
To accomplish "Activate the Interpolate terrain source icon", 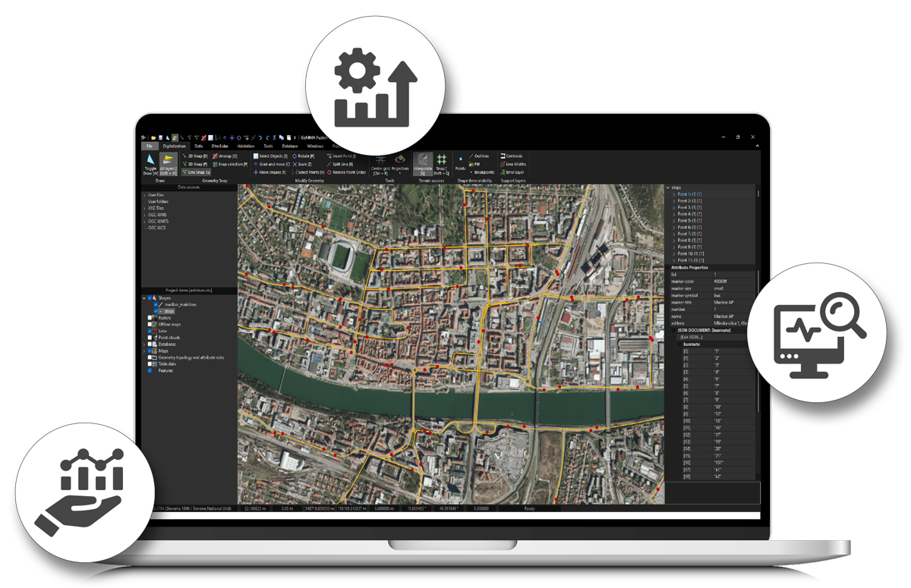I will (x=423, y=159).
